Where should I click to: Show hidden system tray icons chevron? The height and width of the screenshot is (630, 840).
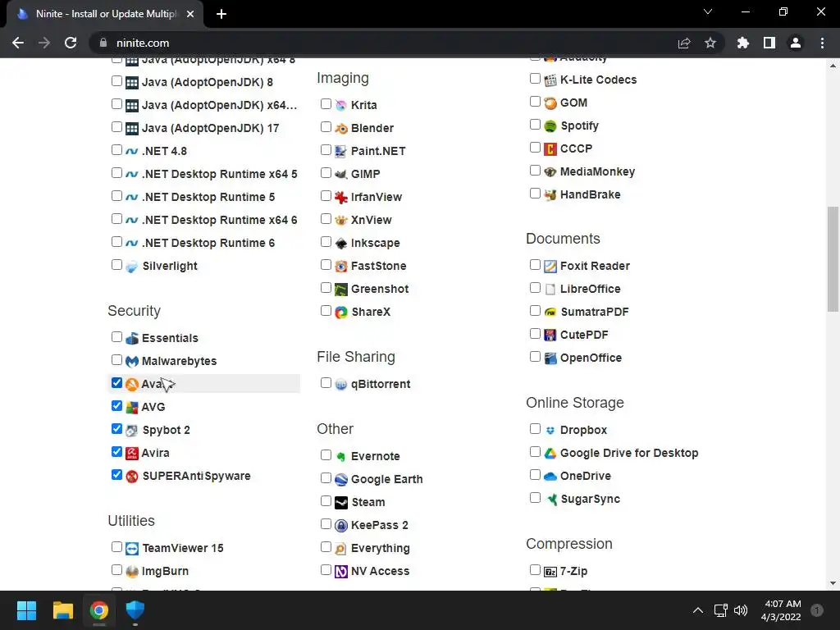pyautogui.click(x=697, y=610)
